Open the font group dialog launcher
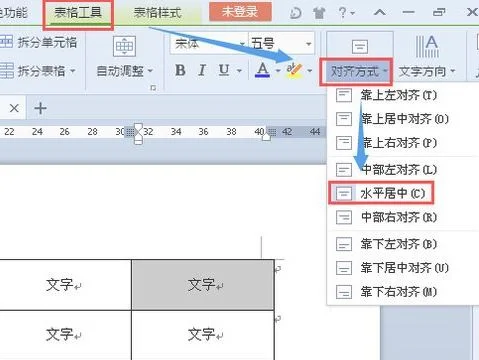Image resolution: width=479 pixels, height=360 pixels. (x=153, y=88)
